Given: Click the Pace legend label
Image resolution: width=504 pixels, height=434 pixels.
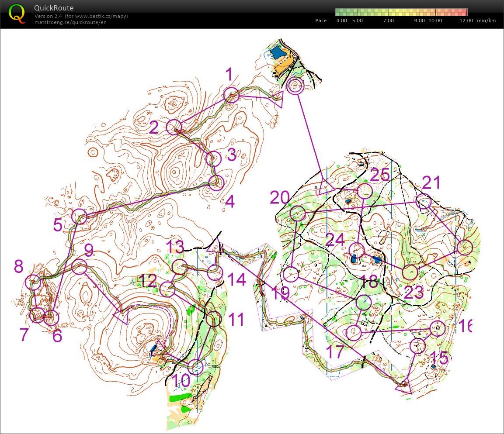Looking at the screenshot, I should (321, 21).
